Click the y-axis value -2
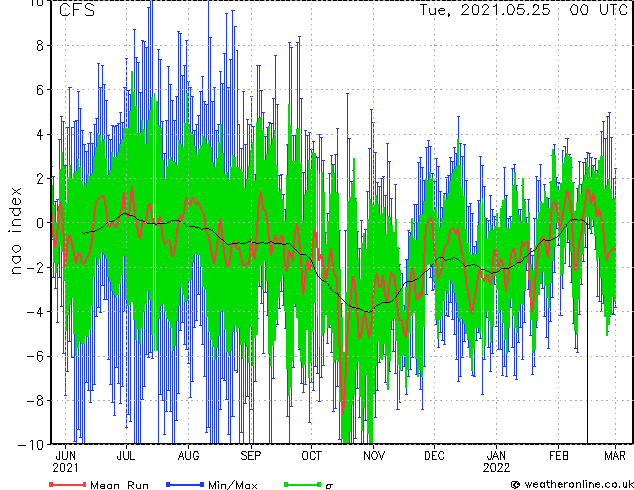The height and width of the screenshot is (490, 634). [x=35, y=267]
